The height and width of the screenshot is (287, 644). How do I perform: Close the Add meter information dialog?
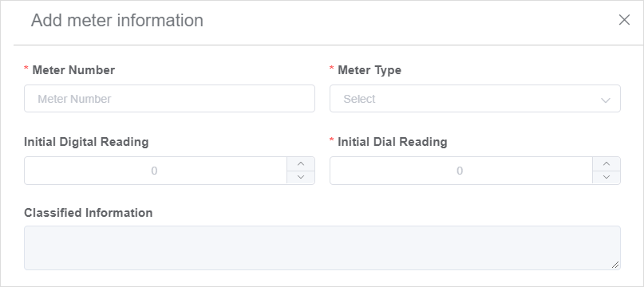[x=624, y=20]
